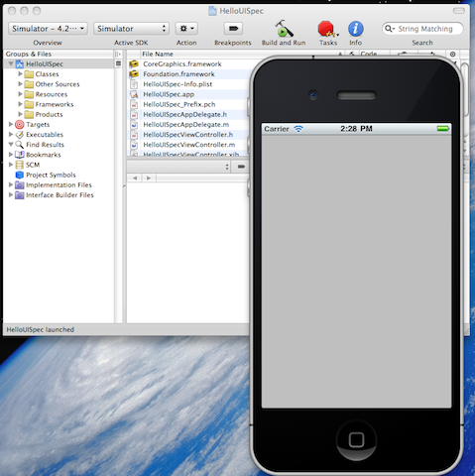This screenshot has height=476, width=475.
Task: Select the Targets bullseye icon
Action: click(x=20, y=124)
